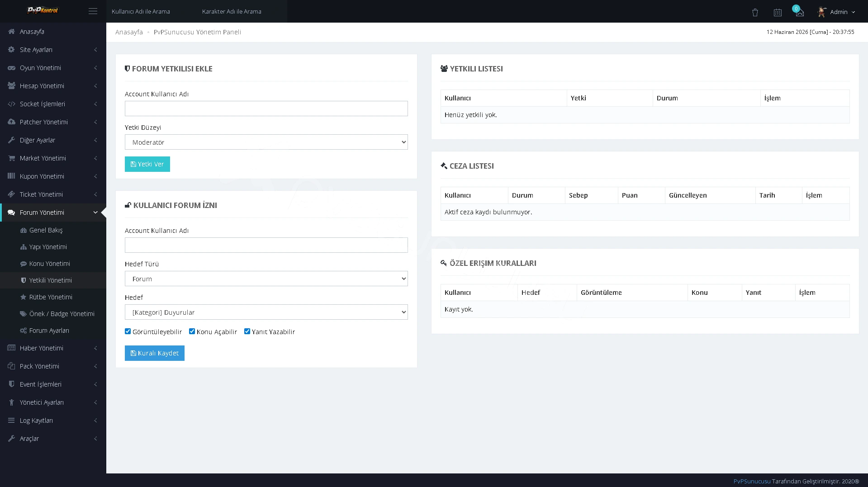Uncheck the Konu Açabilir checkbox

pos(192,331)
